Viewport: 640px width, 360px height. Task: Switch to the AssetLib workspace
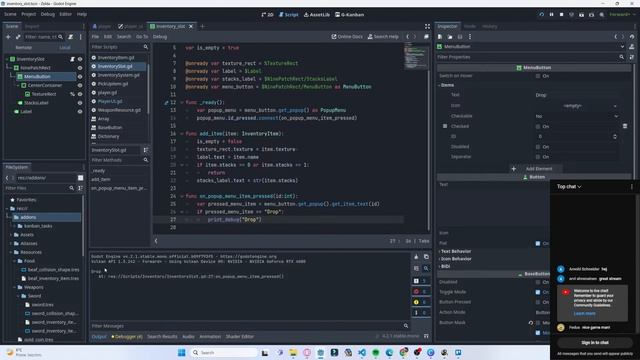point(317,15)
